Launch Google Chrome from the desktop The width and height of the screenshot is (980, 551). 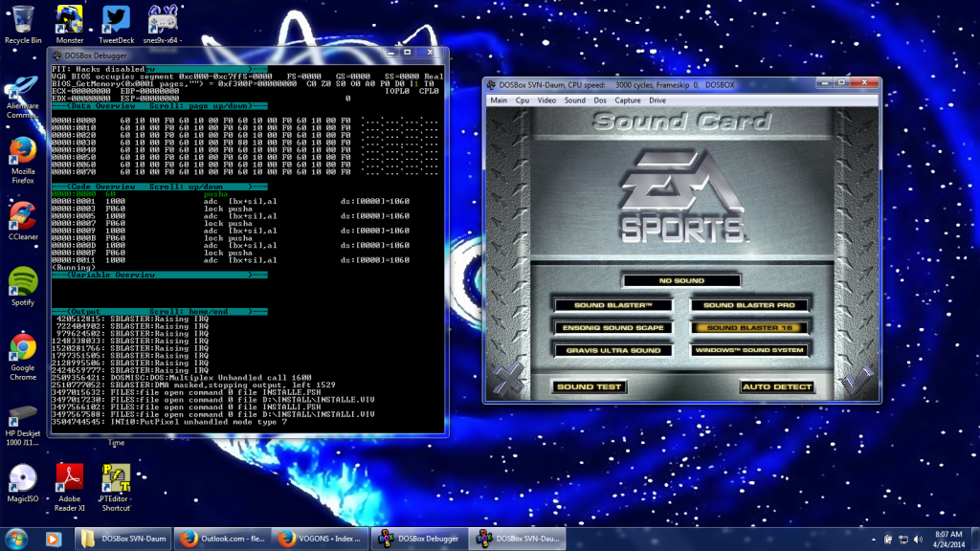(22, 348)
